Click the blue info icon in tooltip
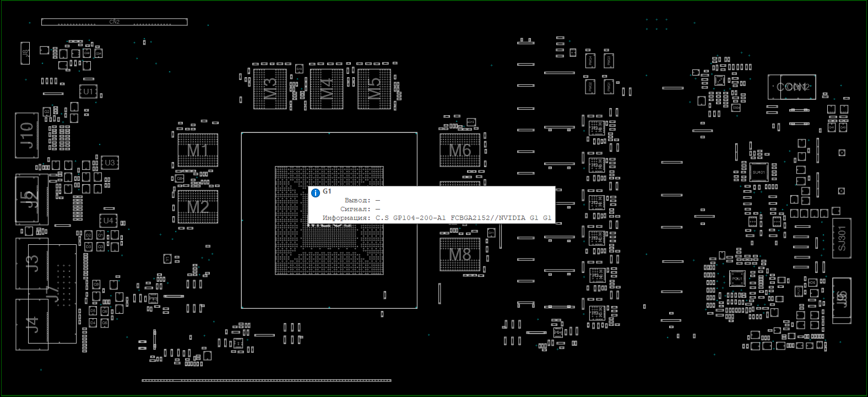Image resolution: width=868 pixels, height=397 pixels. (316, 193)
